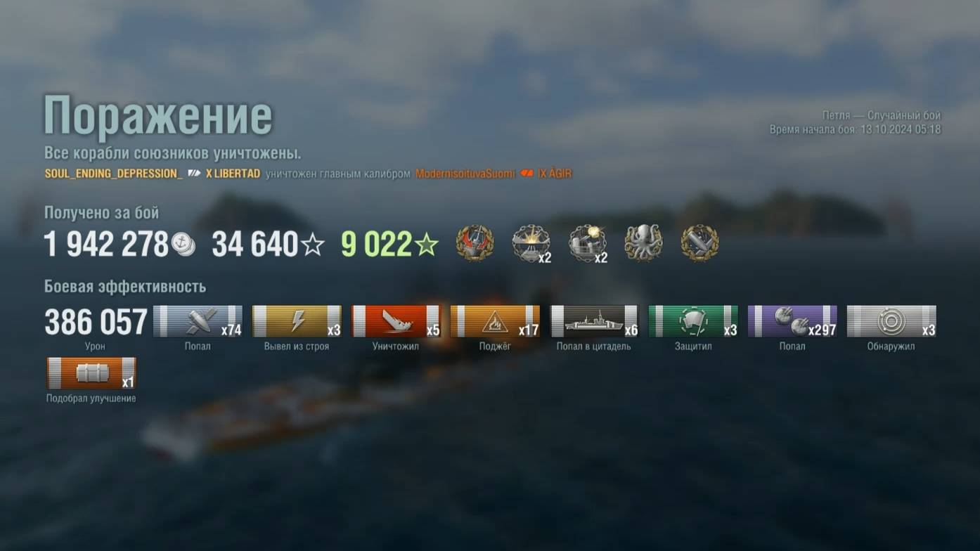This screenshot has width=980, height=551.
Task: Click the citadel hits x6 ribbon
Action: pyautogui.click(x=594, y=321)
